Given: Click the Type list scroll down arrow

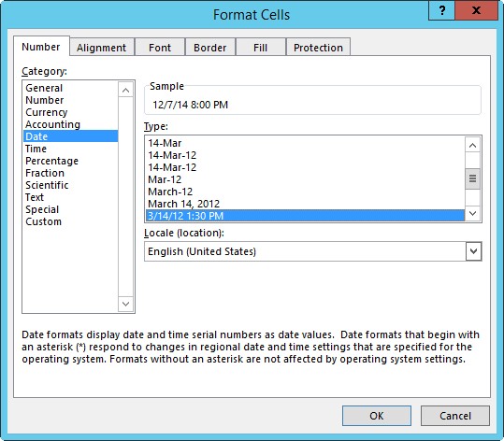Looking at the screenshot, I should click(472, 213).
